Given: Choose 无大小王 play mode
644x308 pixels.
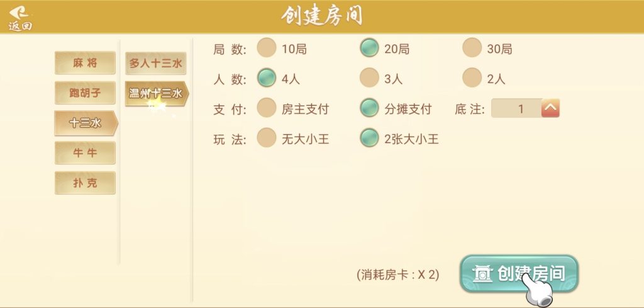Looking at the screenshot, I should [x=267, y=139].
